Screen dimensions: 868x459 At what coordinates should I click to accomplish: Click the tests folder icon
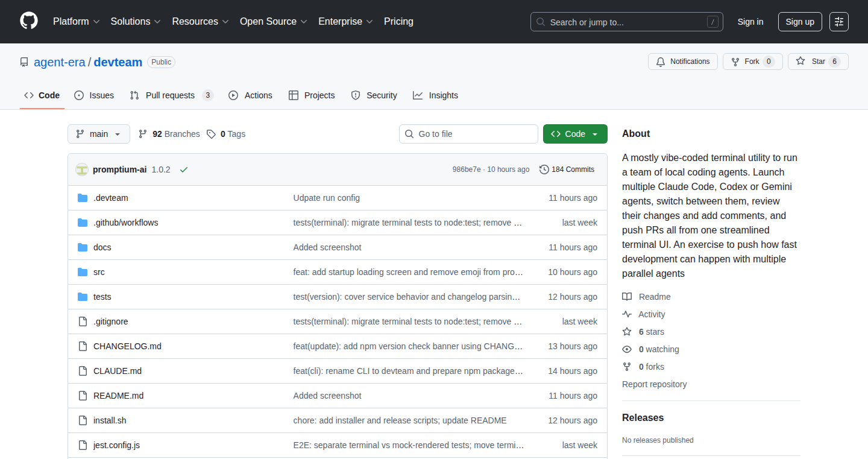tap(83, 297)
